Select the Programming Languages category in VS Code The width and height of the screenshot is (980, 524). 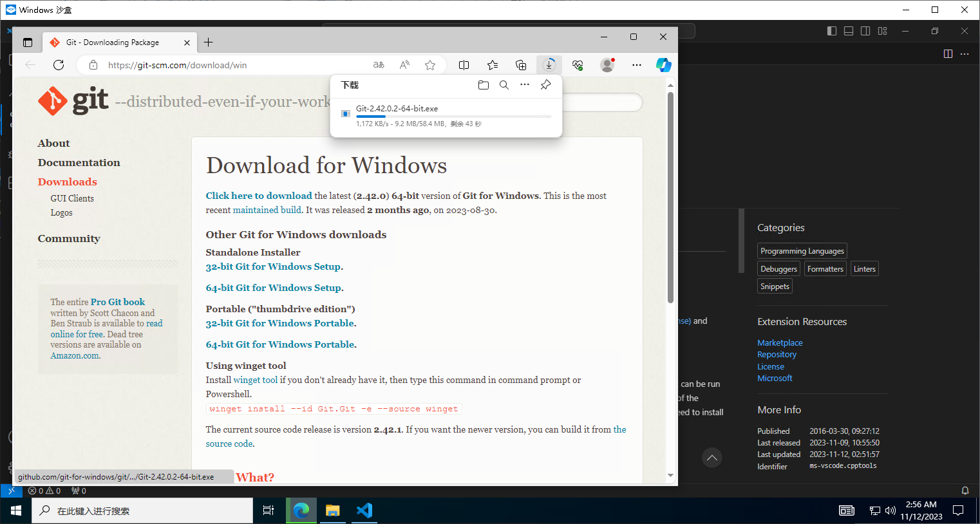(x=802, y=251)
